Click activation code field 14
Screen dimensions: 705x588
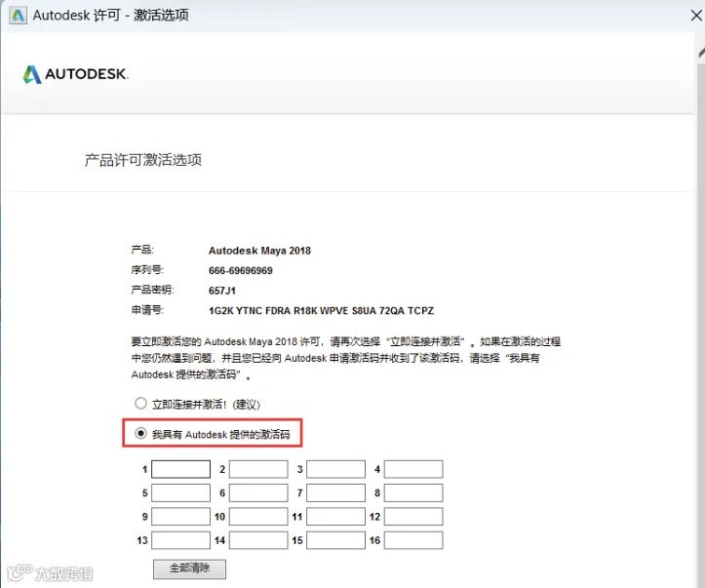click(258, 540)
